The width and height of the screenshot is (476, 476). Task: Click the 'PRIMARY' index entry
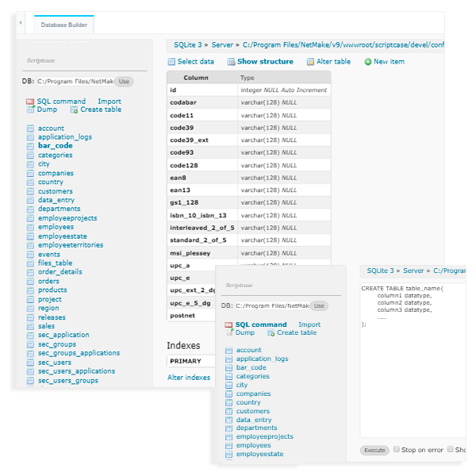tap(186, 361)
